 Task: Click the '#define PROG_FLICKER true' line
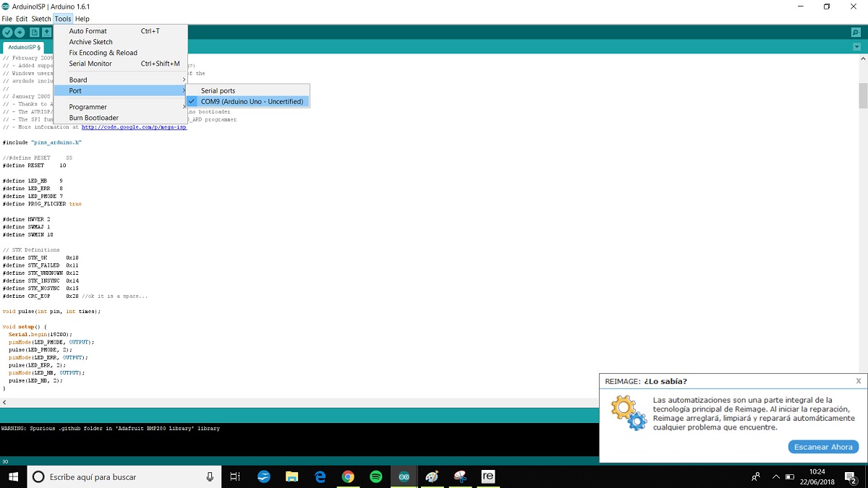tap(42, 204)
